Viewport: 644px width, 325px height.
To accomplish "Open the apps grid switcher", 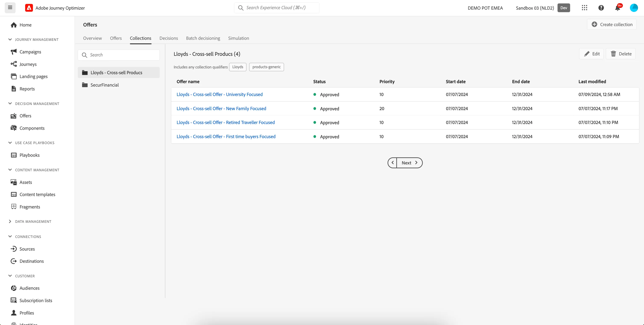I will 584,8.
